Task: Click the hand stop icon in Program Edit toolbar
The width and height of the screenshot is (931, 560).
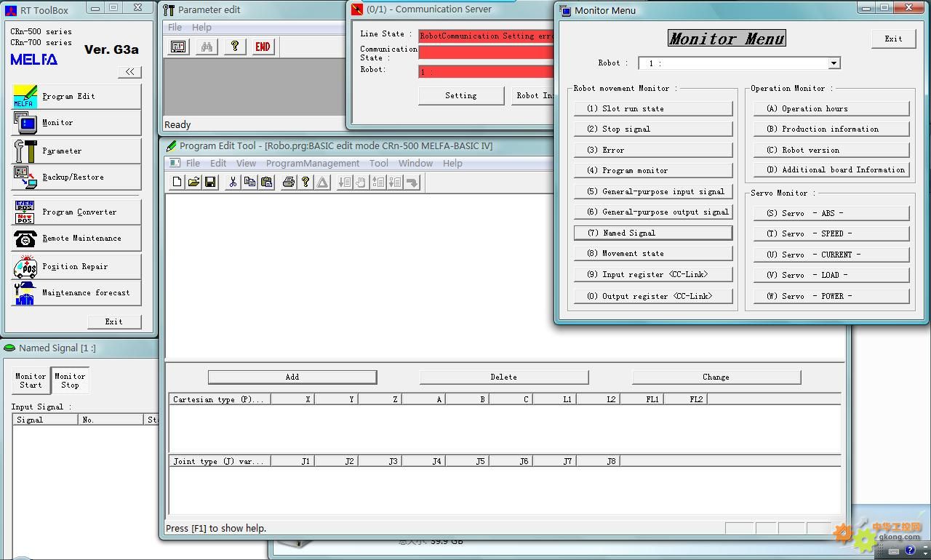Action: 361,182
